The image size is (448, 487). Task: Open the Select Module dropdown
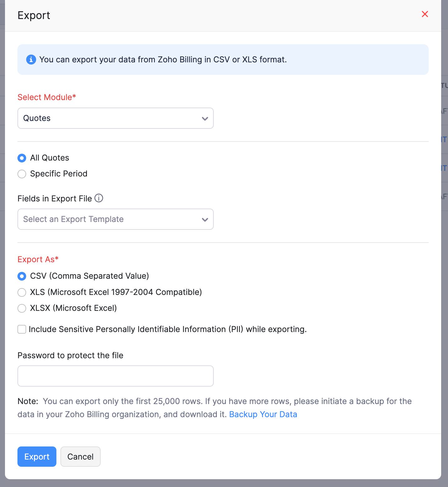[115, 118]
